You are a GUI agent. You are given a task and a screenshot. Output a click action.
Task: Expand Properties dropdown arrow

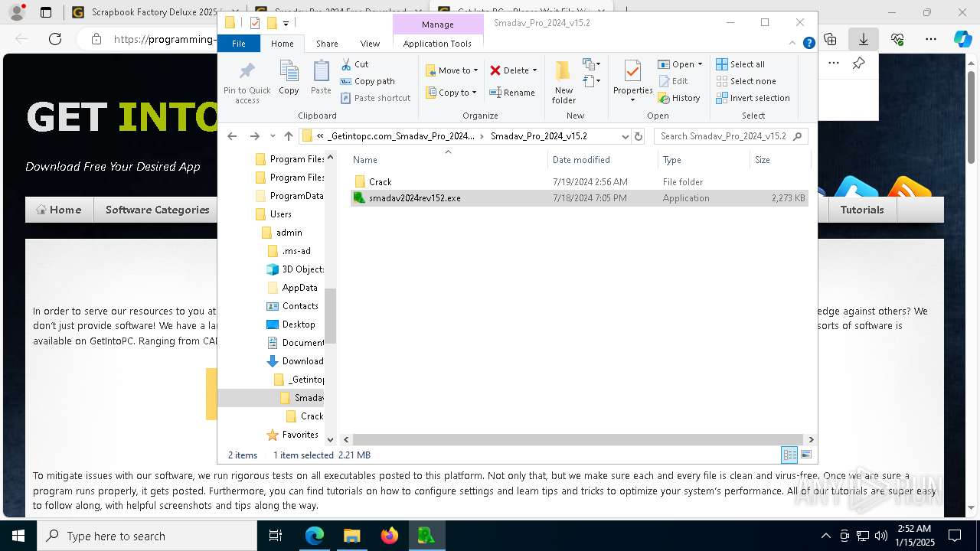632,101
